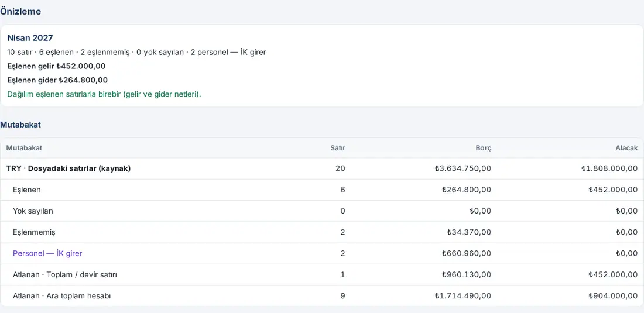Click the credit value ₺1.808.000,00
644x313 pixels.
[x=609, y=168]
